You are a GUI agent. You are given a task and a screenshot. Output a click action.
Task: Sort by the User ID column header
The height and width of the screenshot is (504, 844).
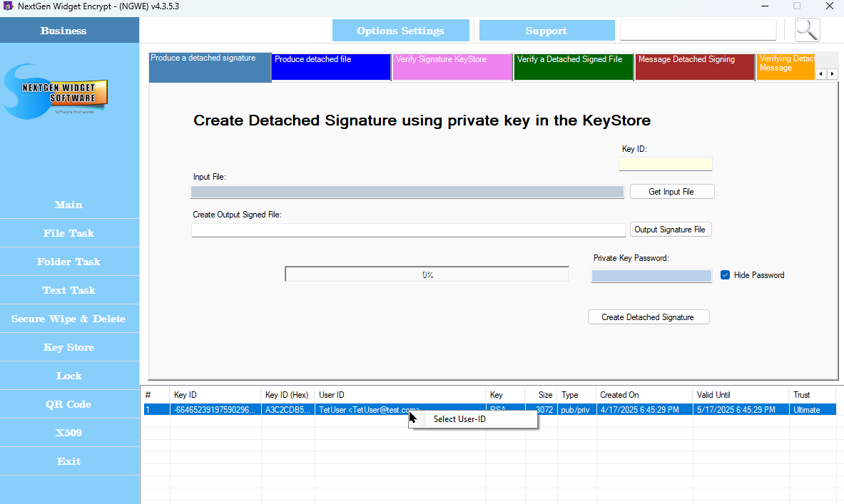[x=400, y=395]
